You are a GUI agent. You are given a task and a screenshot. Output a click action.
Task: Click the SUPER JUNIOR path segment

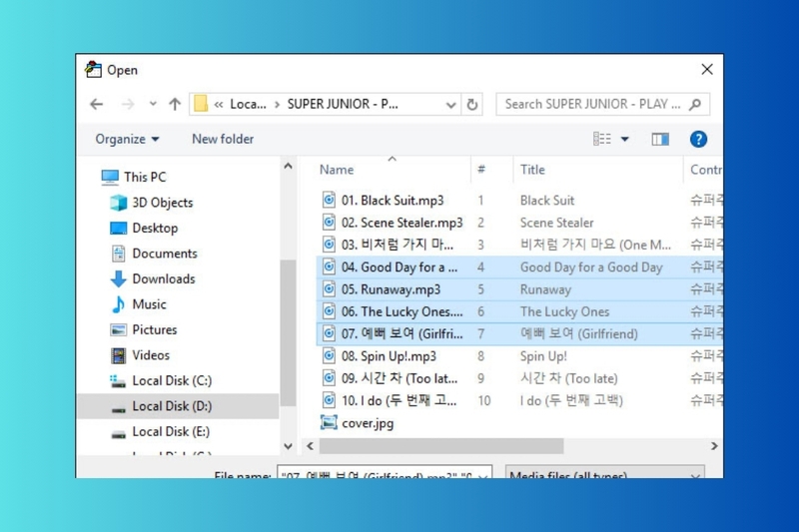(343, 105)
